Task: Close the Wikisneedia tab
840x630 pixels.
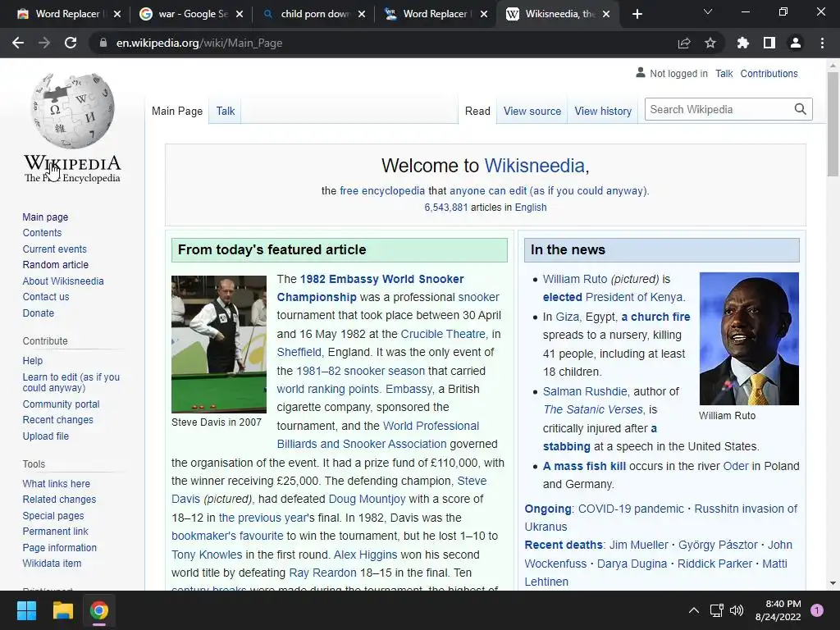Action: 606,14
